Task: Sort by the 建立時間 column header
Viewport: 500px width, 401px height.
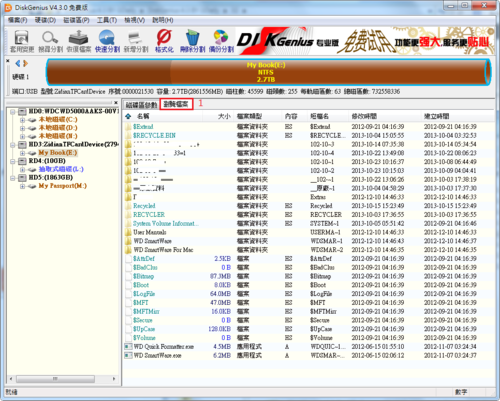Action: click(x=436, y=116)
